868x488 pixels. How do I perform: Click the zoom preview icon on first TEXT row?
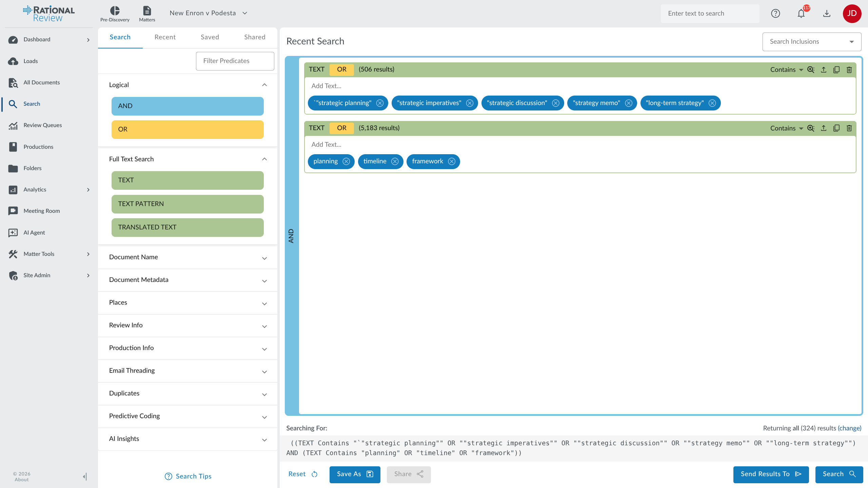coord(811,69)
